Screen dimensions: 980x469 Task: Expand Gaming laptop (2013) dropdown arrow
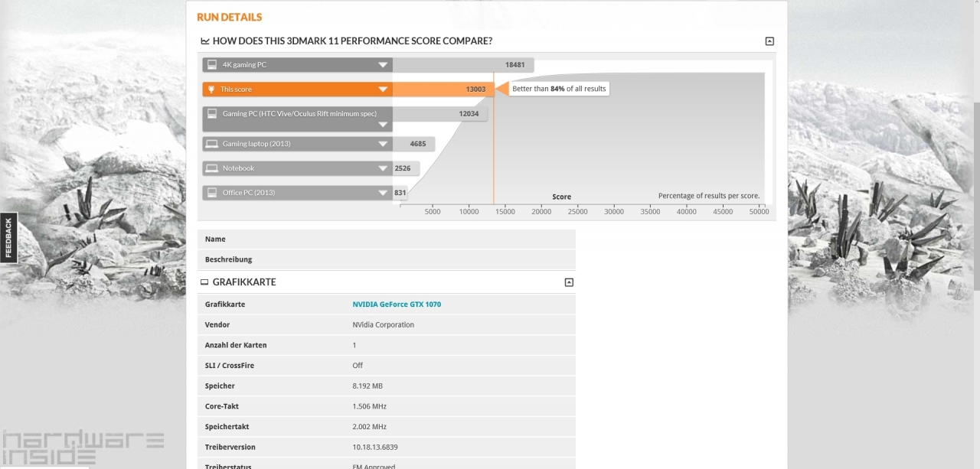(x=383, y=144)
